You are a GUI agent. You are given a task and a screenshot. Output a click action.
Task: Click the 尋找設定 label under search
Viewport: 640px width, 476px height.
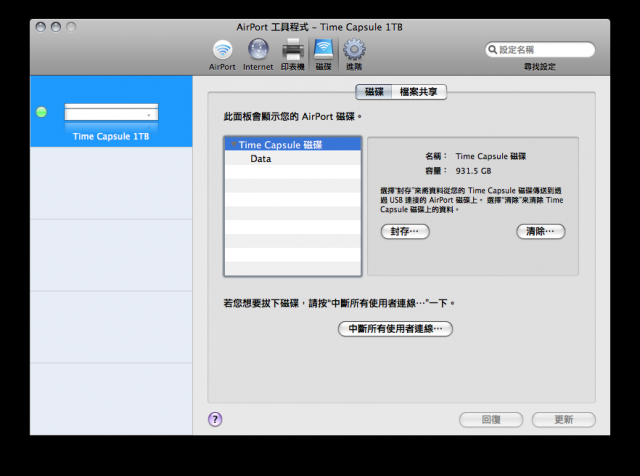pyautogui.click(x=540, y=67)
